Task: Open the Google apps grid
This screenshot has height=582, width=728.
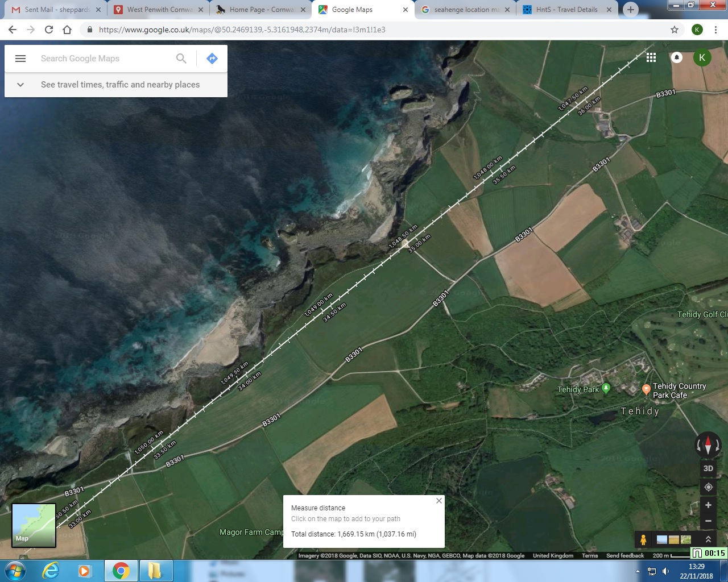Action: click(x=651, y=57)
